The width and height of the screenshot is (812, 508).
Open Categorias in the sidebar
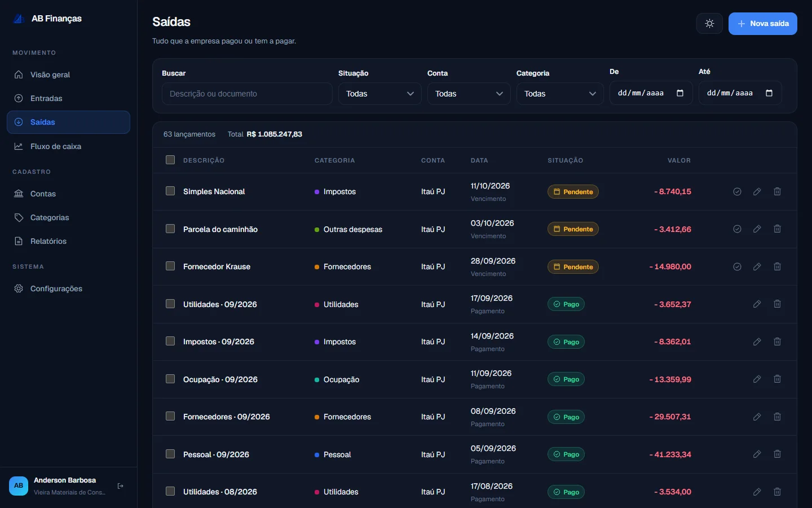click(68, 217)
